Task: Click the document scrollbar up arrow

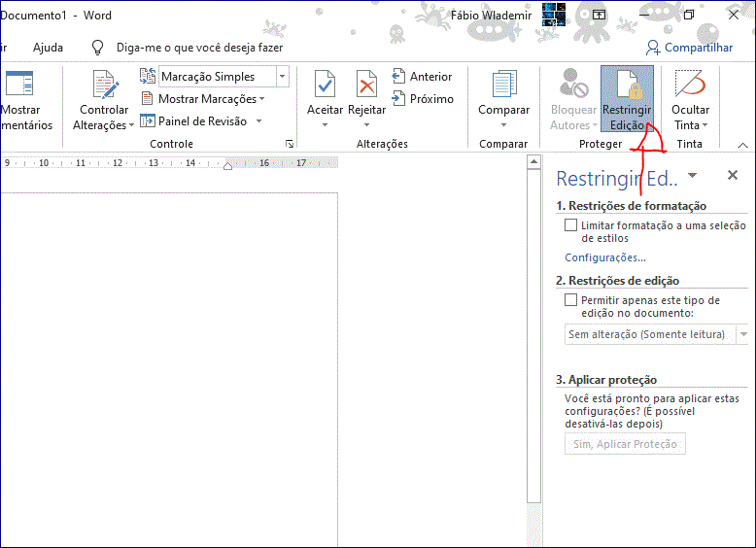Action: coord(533,162)
